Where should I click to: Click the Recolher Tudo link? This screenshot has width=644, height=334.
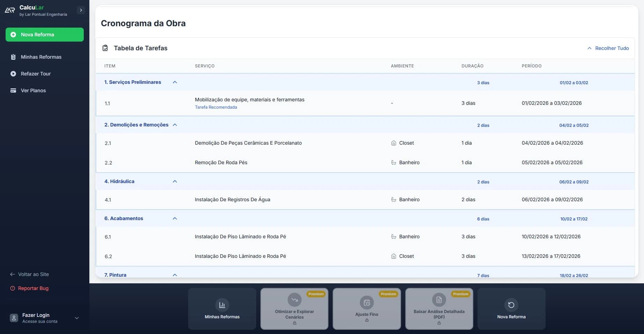coord(608,48)
